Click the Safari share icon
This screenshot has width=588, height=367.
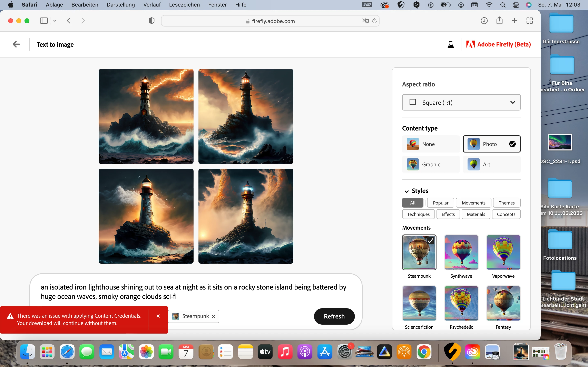(499, 21)
